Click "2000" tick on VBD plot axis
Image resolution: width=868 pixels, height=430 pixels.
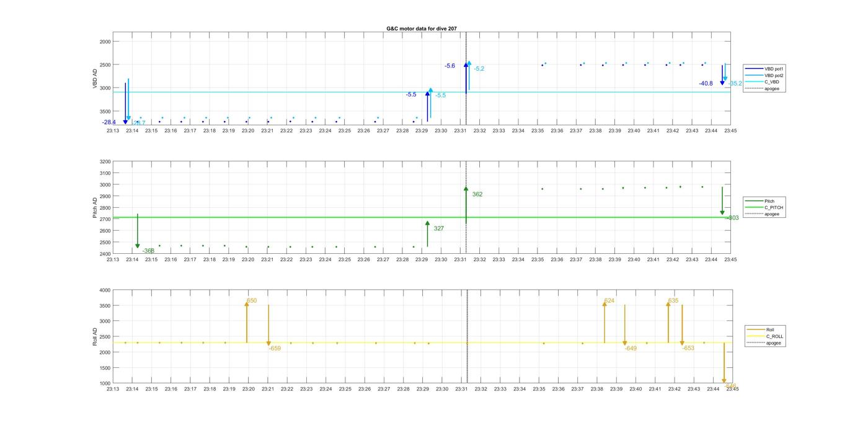tap(105, 41)
